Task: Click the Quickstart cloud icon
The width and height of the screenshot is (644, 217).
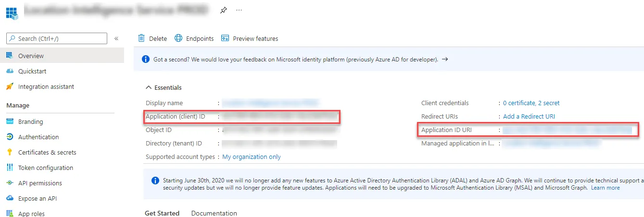Action: tap(10, 71)
